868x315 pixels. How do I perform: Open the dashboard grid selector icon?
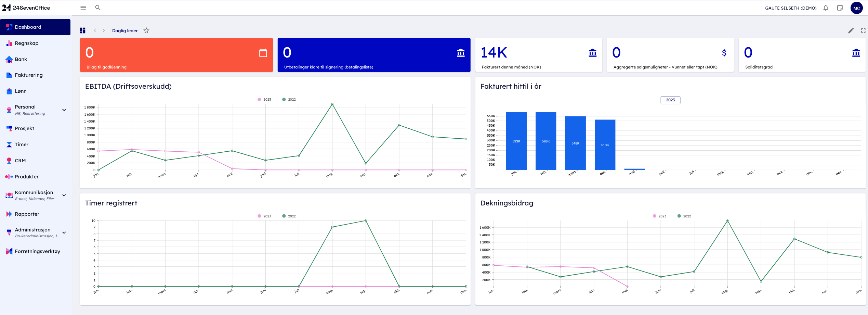tap(82, 30)
